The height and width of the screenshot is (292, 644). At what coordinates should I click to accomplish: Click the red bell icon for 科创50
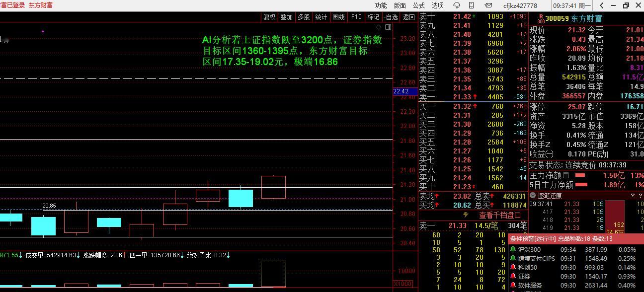click(513, 267)
